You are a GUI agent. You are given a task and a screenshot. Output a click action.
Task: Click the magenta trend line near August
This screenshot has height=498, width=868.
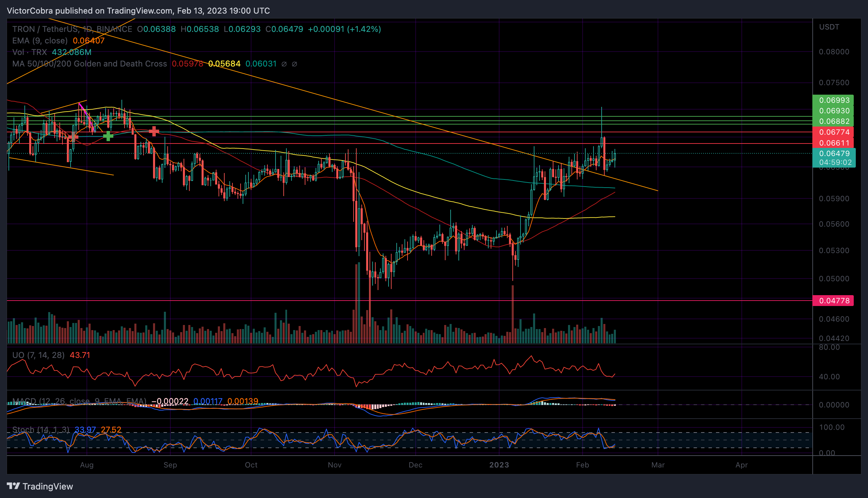86,117
